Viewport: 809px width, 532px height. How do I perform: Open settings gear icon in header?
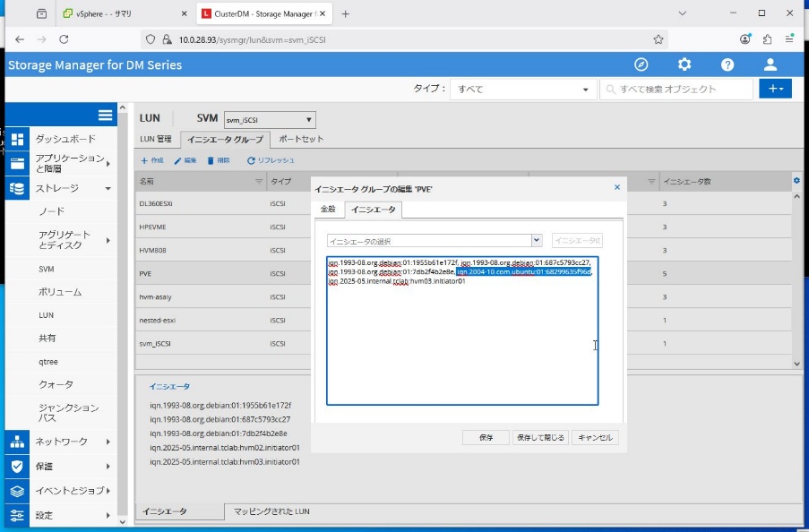(684, 64)
